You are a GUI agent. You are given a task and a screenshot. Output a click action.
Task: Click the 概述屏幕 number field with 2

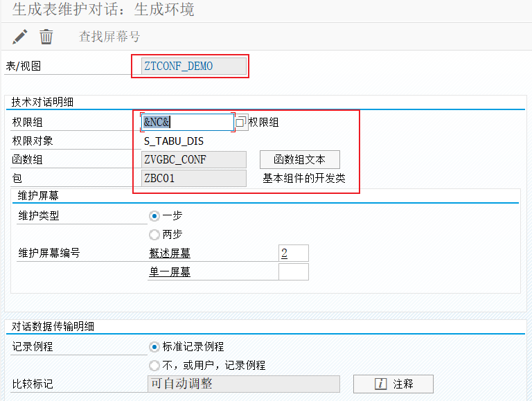(x=294, y=253)
